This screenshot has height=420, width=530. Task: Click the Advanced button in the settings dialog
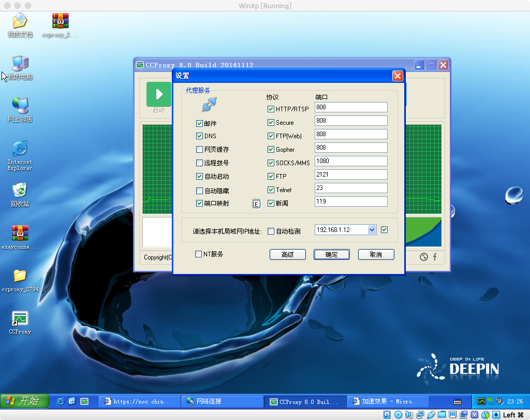(287, 255)
